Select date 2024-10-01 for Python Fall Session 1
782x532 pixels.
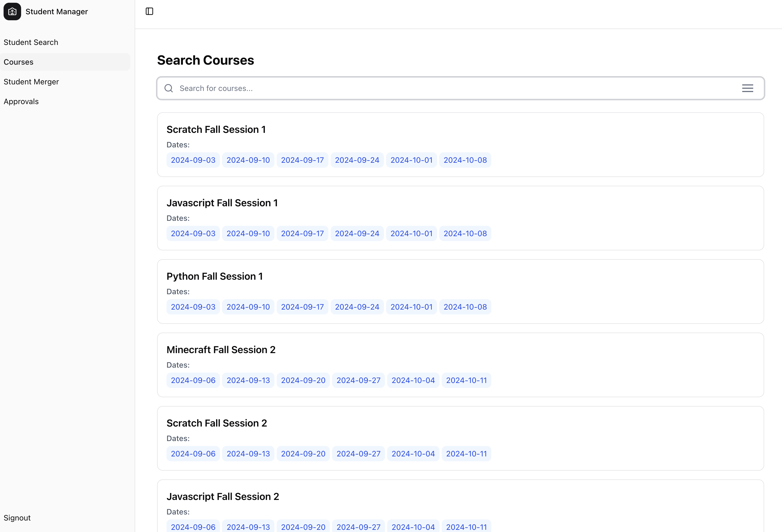(411, 307)
